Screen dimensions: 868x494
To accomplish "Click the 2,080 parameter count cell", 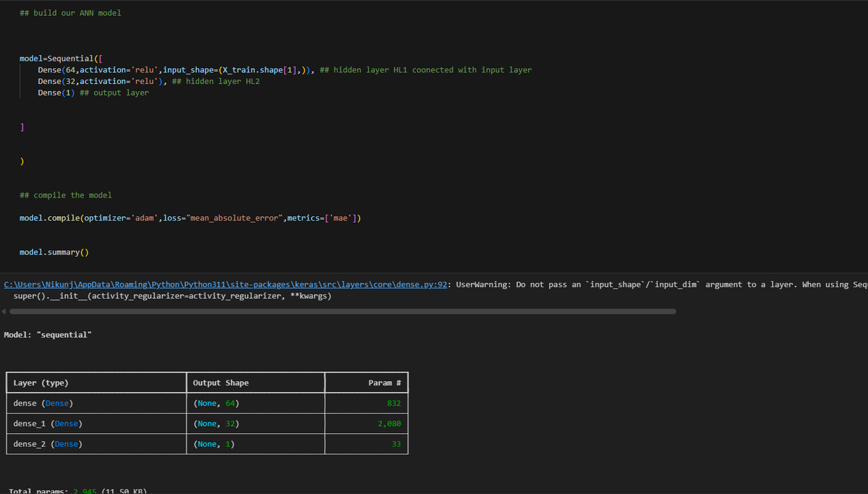I will (388, 423).
